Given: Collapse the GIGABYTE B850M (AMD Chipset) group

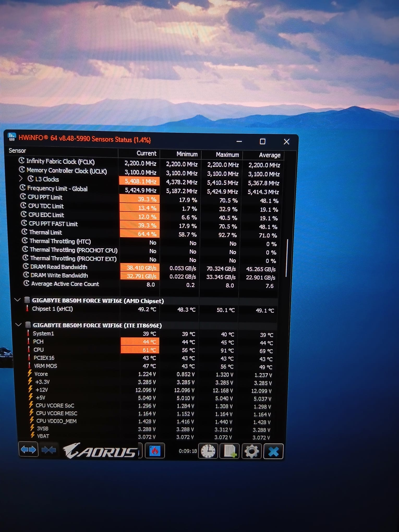Looking at the screenshot, I should pyautogui.click(x=17, y=300).
